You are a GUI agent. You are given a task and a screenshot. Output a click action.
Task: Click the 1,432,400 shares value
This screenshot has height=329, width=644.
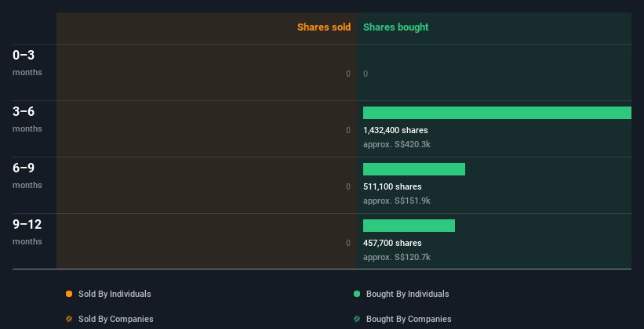point(395,131)
